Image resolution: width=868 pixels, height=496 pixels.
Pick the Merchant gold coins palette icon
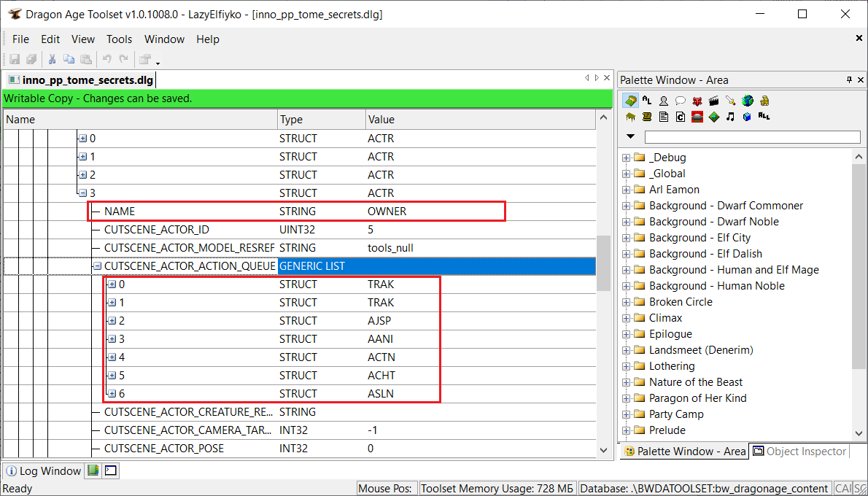coord(764,101)
